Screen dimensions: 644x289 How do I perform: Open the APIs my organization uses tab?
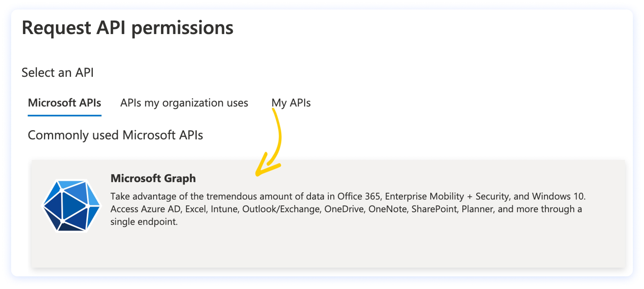point(184,103)
